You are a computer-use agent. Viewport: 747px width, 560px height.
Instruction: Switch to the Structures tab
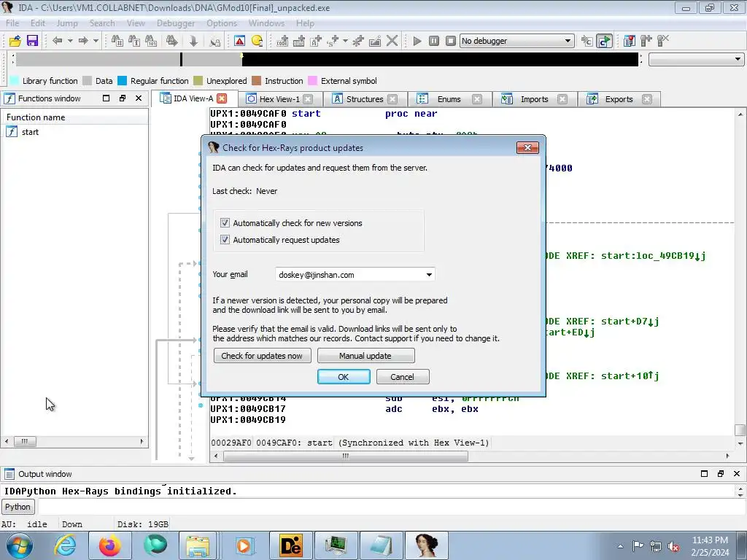[365, 99]
